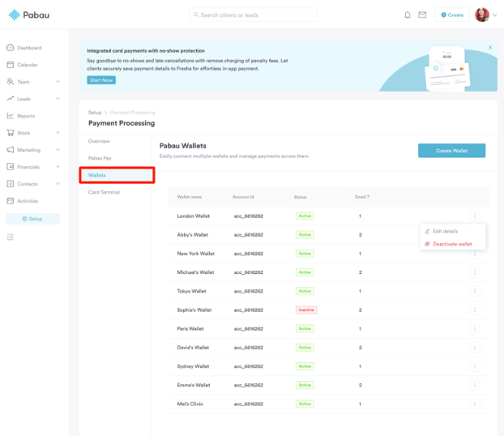This screenshot has width=504, height=436.
Task: Click the Setup button in sidebar
Action: [32, 219]
